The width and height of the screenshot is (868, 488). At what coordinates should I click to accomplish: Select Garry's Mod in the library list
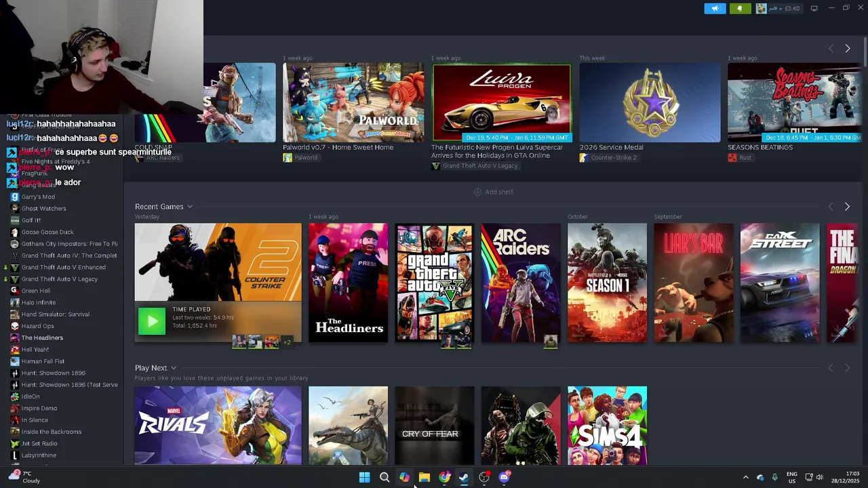click(x=38, y=197)
